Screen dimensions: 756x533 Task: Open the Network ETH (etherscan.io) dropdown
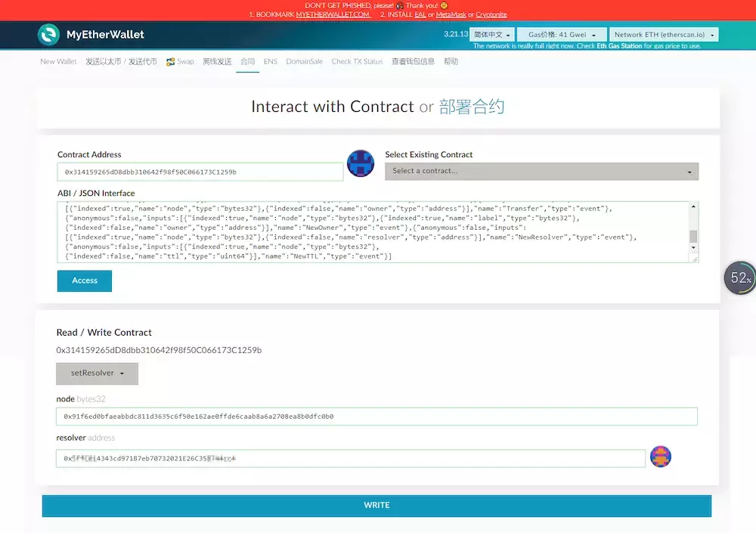pos(663,35)
